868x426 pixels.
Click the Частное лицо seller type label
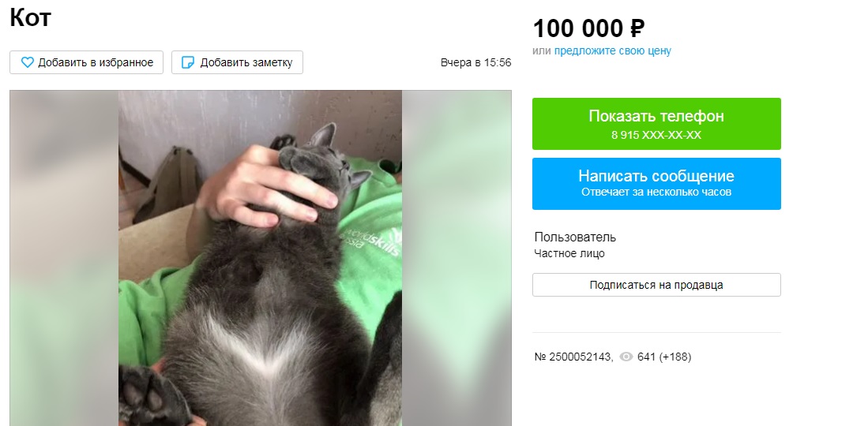(569, 254)
